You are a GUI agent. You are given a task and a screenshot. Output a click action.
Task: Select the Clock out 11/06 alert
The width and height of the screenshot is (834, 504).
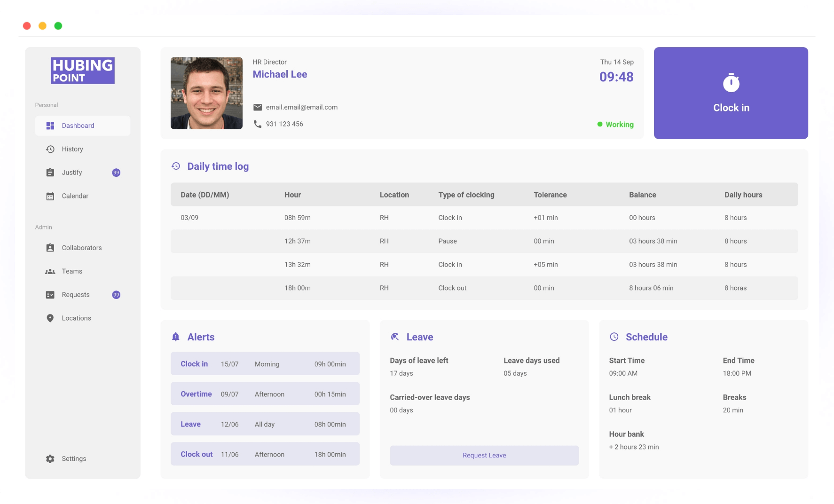coord(265,454)
